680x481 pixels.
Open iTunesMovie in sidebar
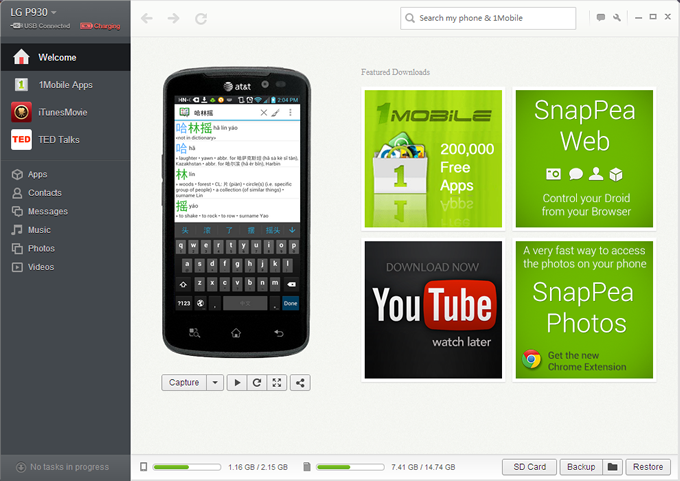click(x=65, y=112)
